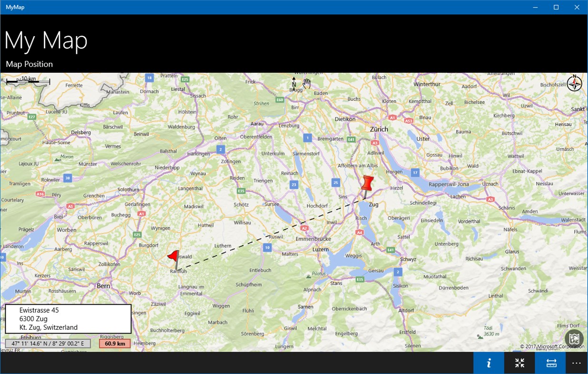Select the measure distance ruler tool
Image resolution: width=588 pixels, height=374 pixels.
click(550, 363)
